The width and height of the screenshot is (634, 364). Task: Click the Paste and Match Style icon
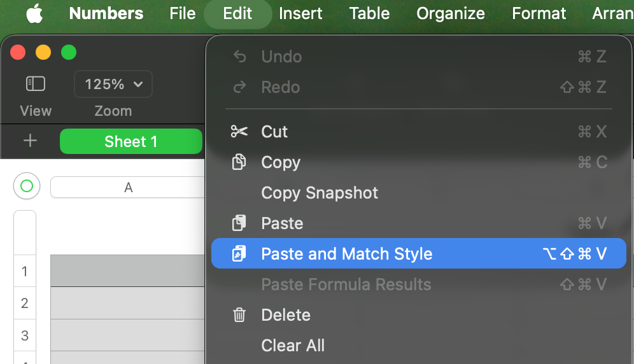pos(239,254)
